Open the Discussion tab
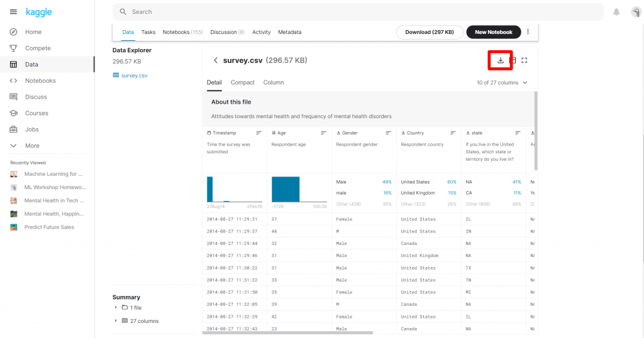 click(223, 32)
